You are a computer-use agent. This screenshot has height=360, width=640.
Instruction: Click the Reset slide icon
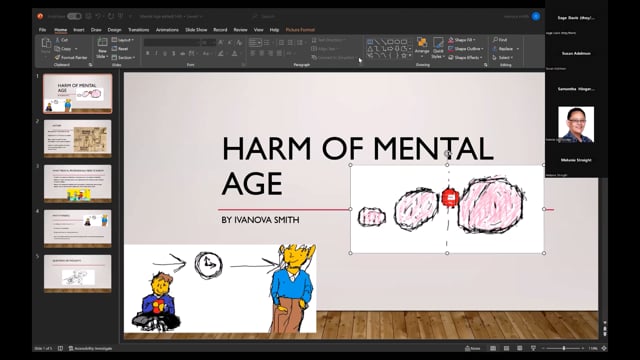click(x=114, y=49)
